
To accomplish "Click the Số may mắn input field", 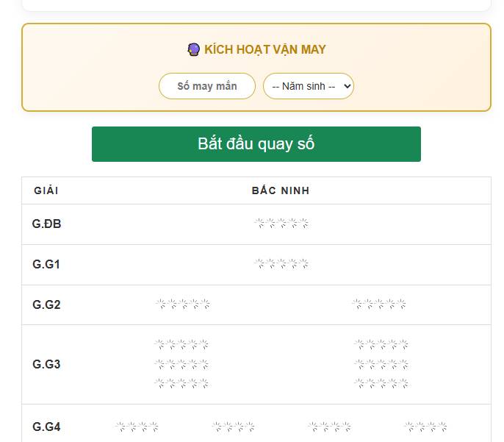I will (207, 86).
